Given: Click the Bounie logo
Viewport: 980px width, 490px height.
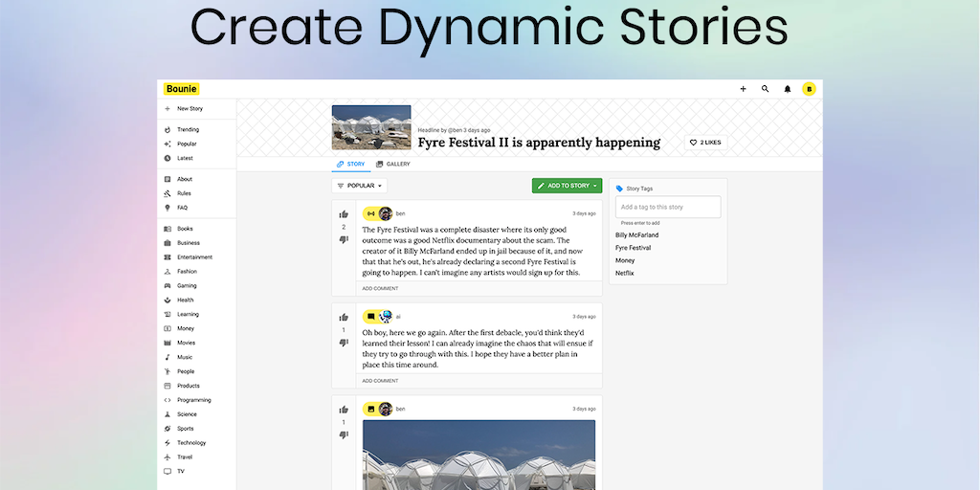Looking at the screenshot, I should [181, 89].
